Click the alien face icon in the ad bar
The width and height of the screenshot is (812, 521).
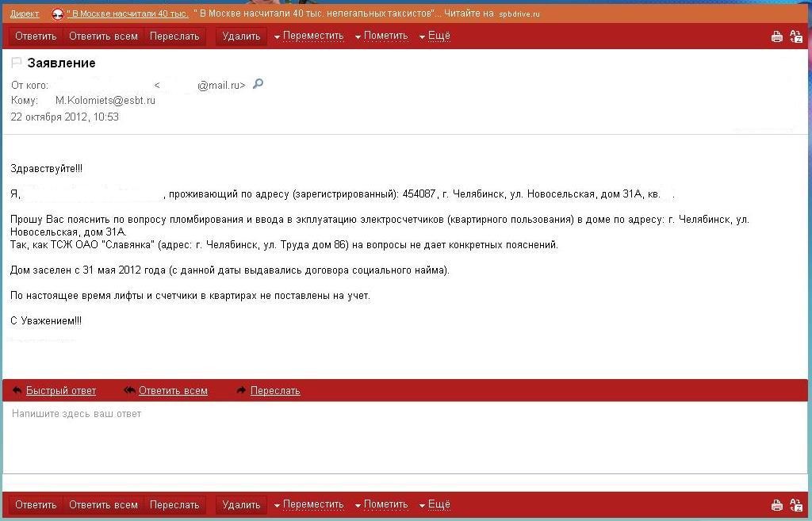point(58,13)
